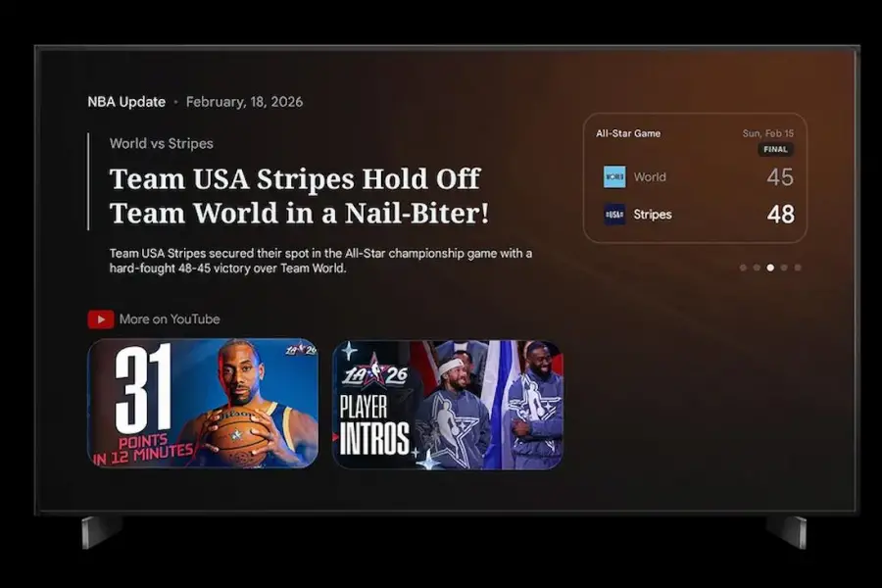Click the 'World vs Stripes' subtitle
Viewport: 882px width, 588px height.
point(161,143)
